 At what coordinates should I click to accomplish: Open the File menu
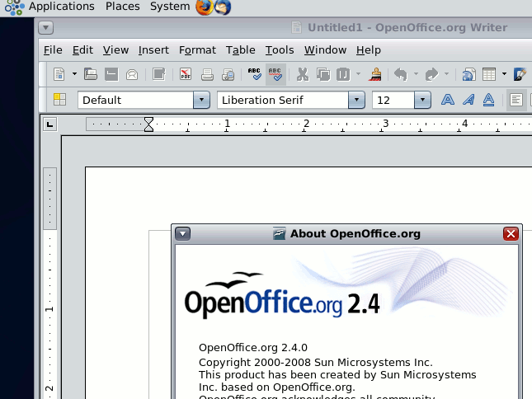[x=53, y=50]
